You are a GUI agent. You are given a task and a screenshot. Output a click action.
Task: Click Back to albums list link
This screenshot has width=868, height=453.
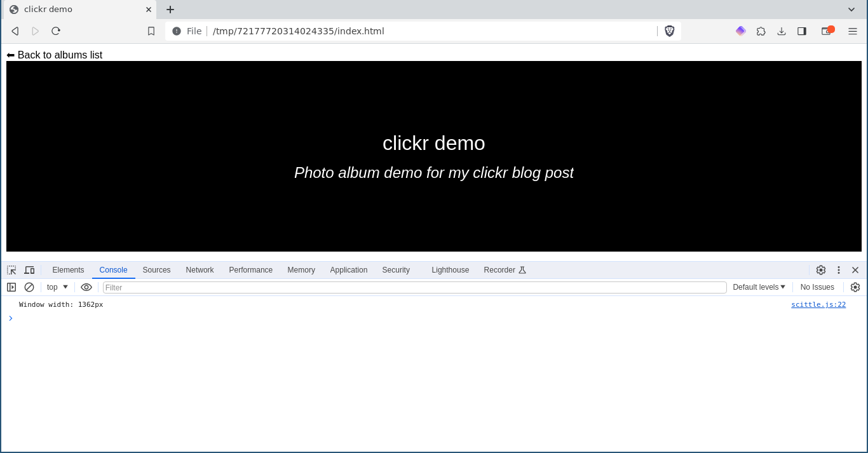tap(54, 55)
